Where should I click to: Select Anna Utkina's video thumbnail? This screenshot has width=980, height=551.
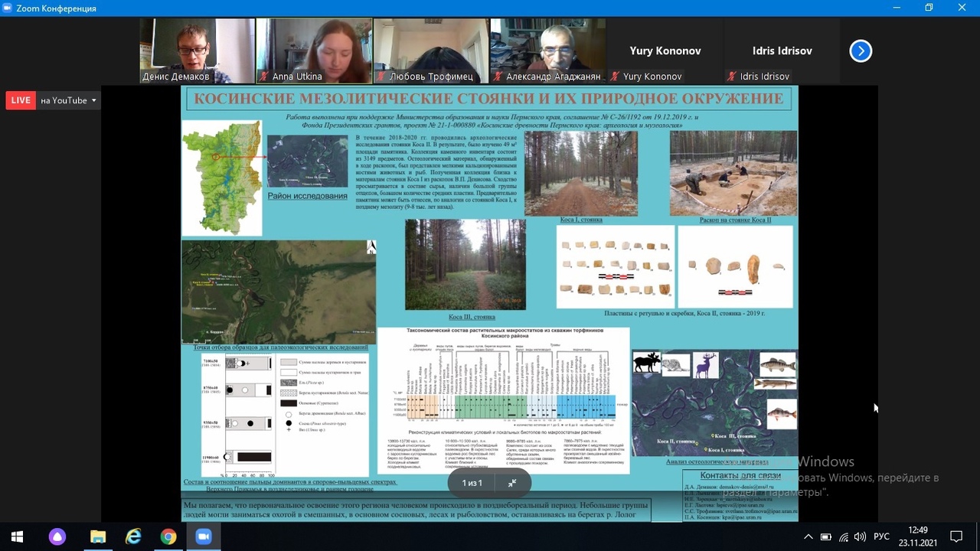click(x=315, y=51)
